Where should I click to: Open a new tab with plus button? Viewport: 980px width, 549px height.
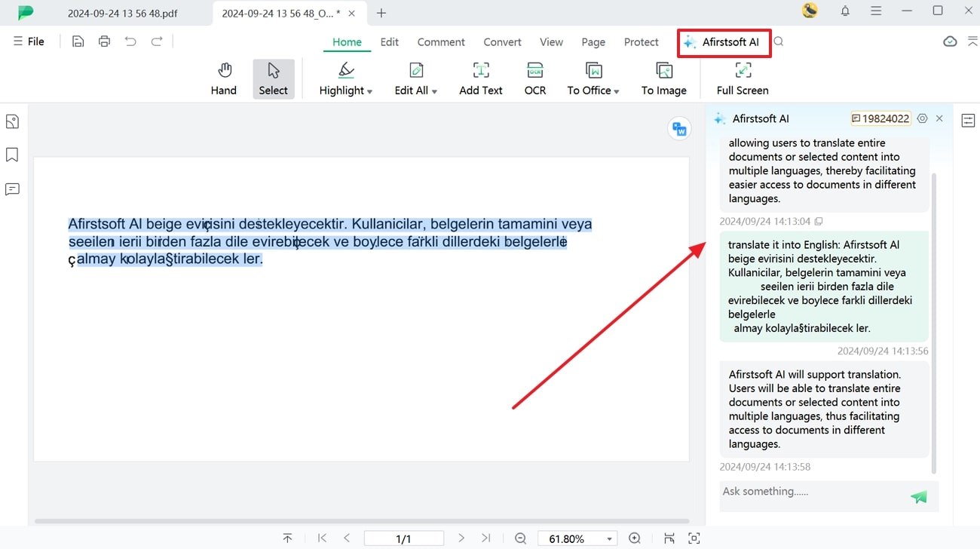coord(381,13)
